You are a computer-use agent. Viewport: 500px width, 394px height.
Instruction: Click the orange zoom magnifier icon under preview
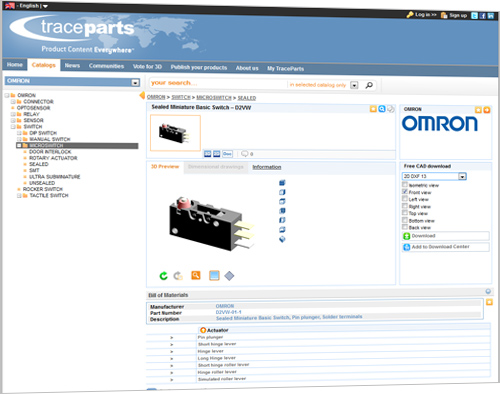[196, 275]
